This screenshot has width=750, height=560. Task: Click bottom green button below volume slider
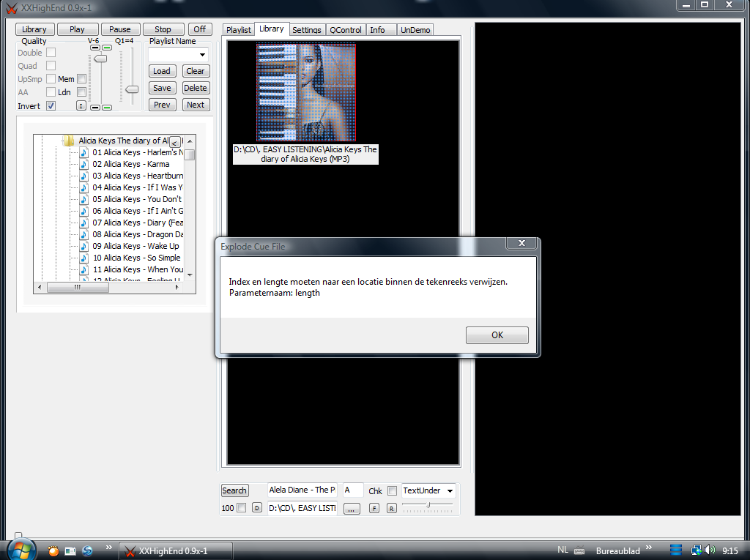click(107, 108)
